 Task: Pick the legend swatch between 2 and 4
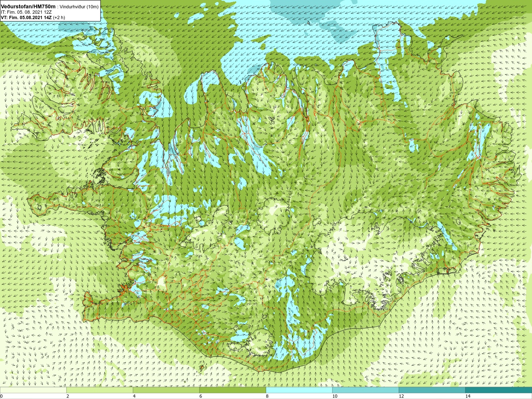pyautogui.click(x=100, y=390)
